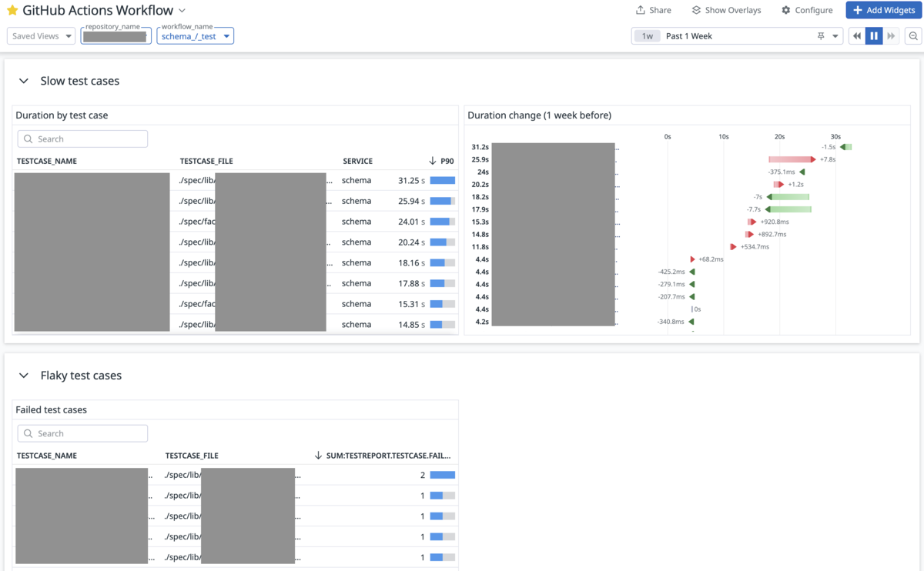
Task: Click the failure count 2 bar
Action: coord(443,475)
